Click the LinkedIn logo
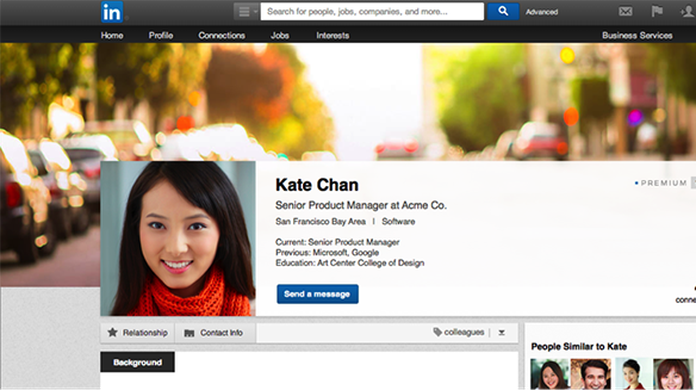This screenshot has width=696, height=390. 112,12
